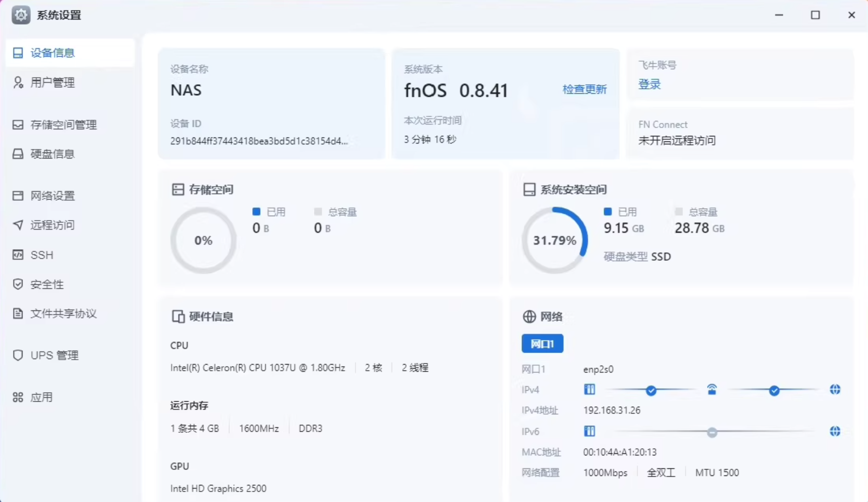The width and height of the screenshot is (868, 502).
Task: Open UPS 管理 in the sidebar
Action: point(70,355)
